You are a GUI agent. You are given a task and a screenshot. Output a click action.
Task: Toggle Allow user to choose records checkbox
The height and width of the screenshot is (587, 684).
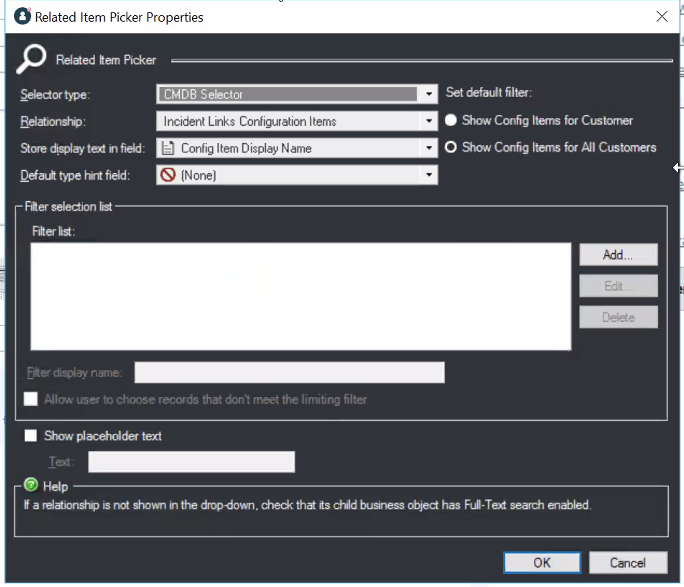31,399
